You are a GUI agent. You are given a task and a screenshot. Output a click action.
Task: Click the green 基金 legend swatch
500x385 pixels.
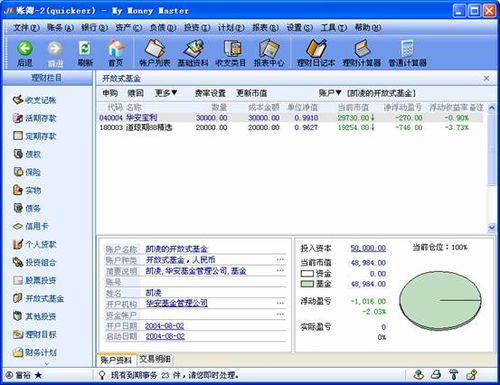pyautogui.click(x=307, y=284)
